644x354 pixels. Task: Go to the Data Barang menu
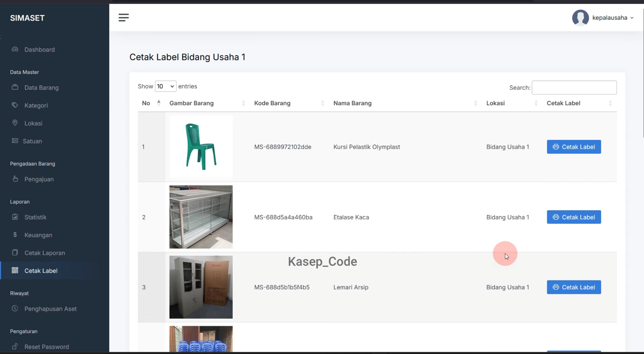tap(42, 87)
